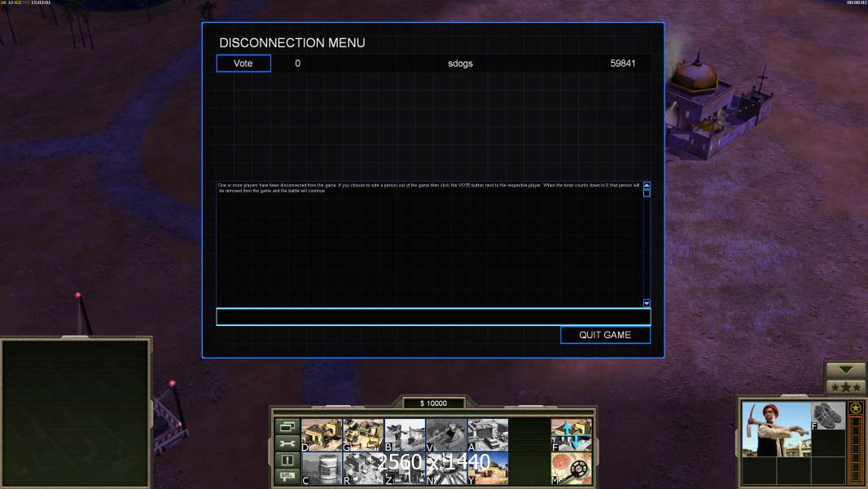Click the $ 10000 cash display

click(x=433, y=403)
